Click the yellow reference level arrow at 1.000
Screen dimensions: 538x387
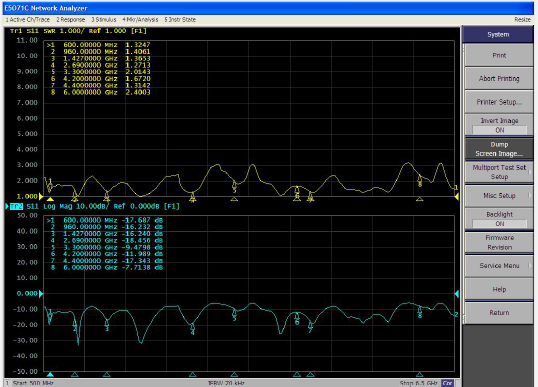pyautogui.click(x=41, y=197)
